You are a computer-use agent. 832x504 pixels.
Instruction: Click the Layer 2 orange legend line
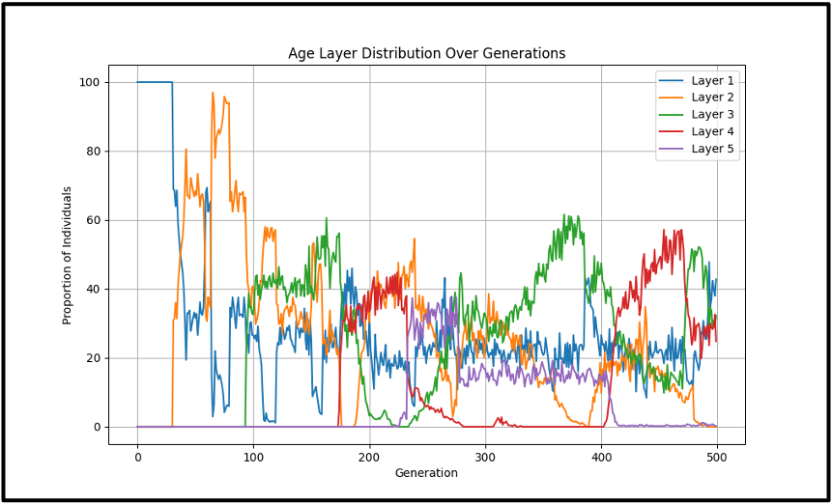point(672,98)
